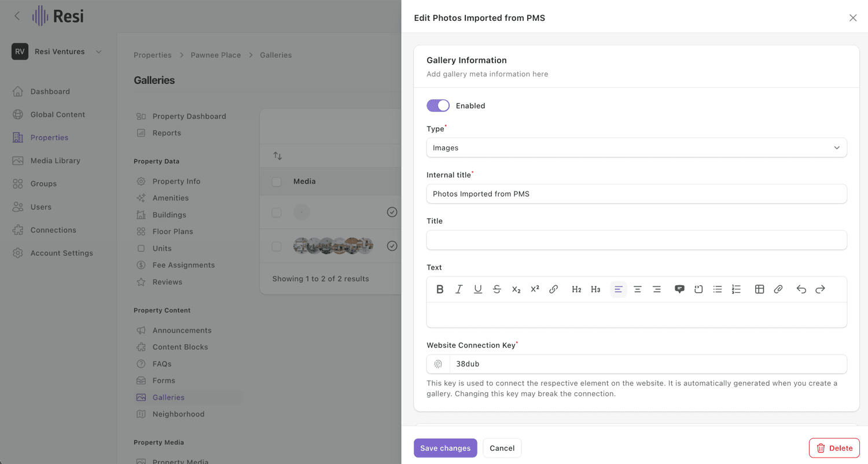Viewport: 868px width, 464px height.
Task: Check the first gallery row checkbox
Action: point(277,213)
